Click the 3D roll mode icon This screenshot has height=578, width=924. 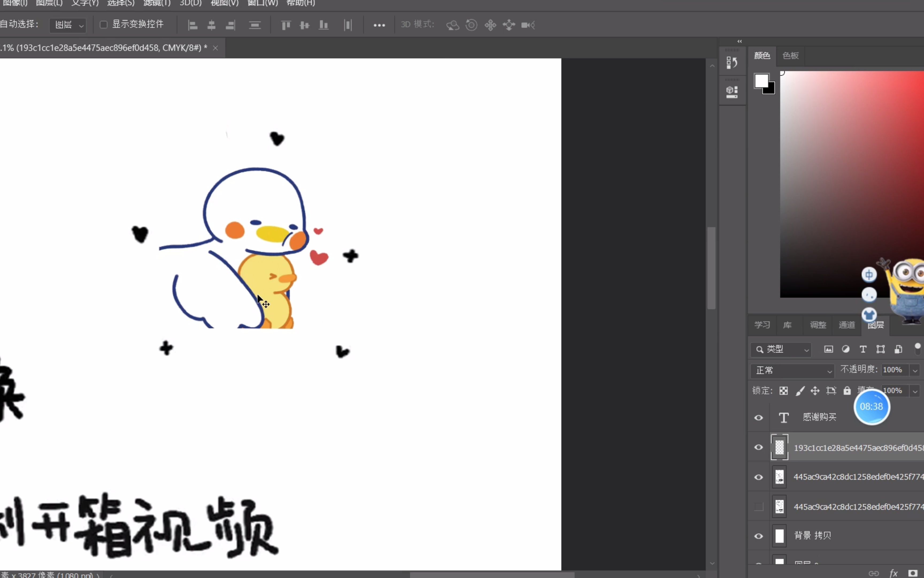coord(472,25)
